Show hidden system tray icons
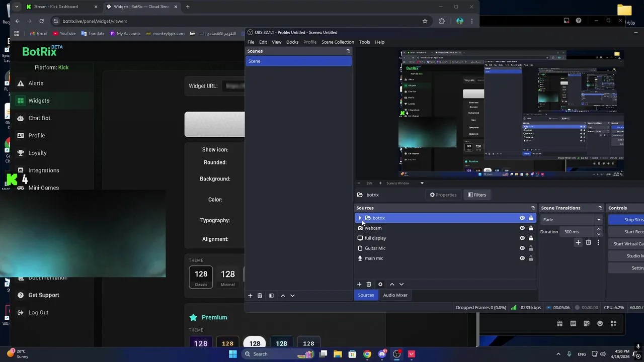 (558, 354)
